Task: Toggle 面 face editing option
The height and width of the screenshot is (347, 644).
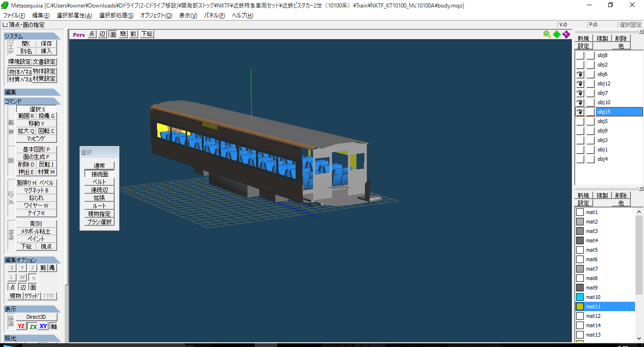Action: [x=33, y=287]
